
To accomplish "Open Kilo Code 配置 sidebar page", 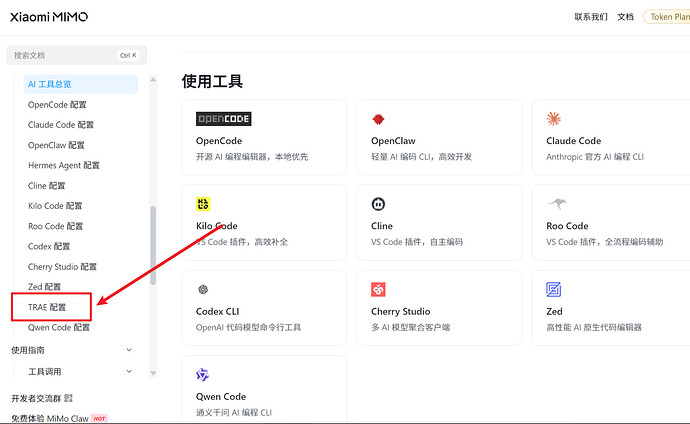I will (x=55, y=206).
